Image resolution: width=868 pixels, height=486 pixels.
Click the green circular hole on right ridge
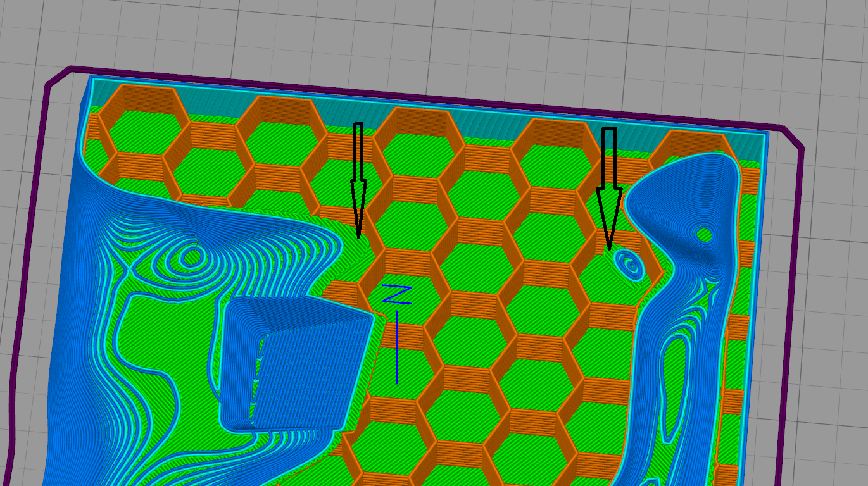pyautogui.click(x=703, y=235)
